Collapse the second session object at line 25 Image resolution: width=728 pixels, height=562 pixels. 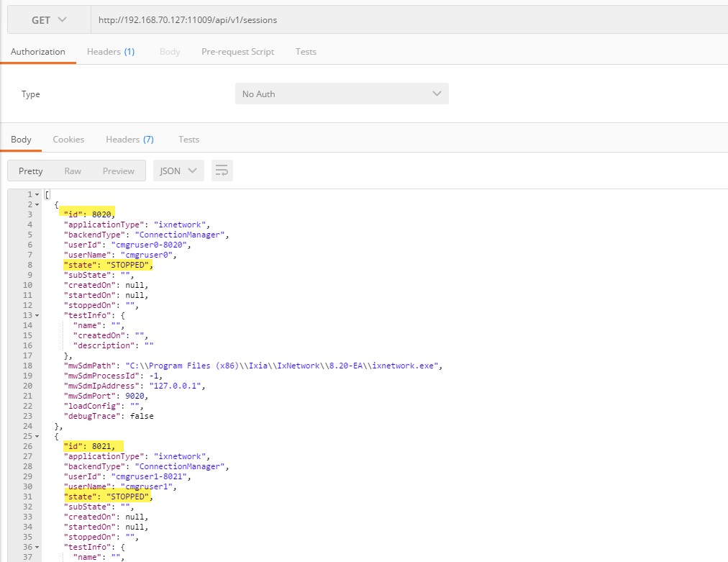coord(37,436)
